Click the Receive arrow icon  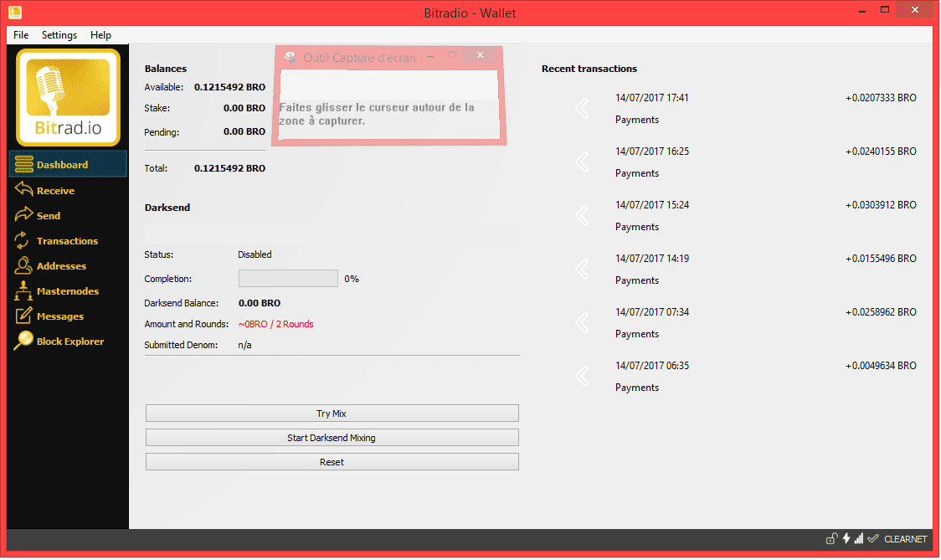23,190
